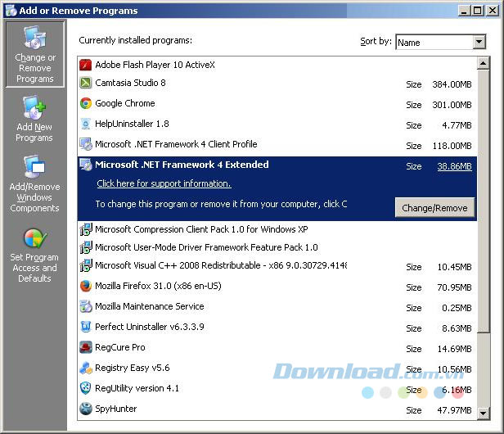Viewport: 504px width, 434px height.
Task: Click here for support information link
Action: (164, 184)
